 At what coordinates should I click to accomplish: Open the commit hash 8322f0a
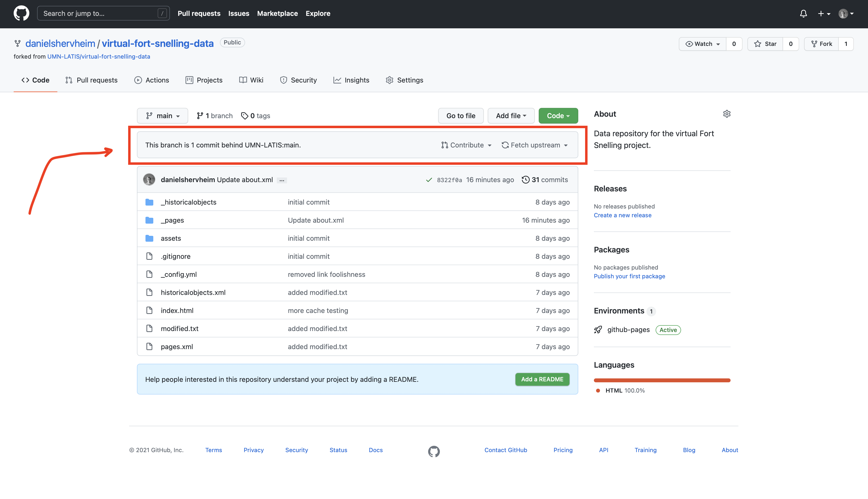pos(449,180)
